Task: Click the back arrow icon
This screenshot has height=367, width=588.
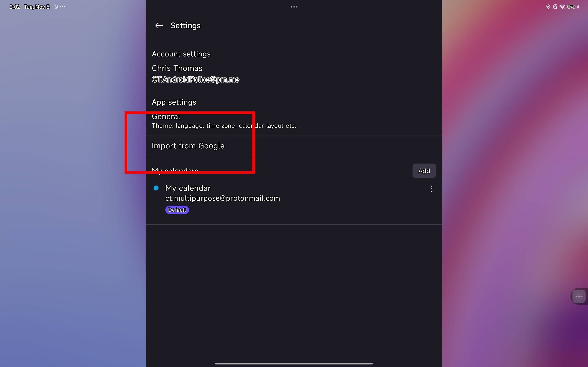Action: pos(159,26)
